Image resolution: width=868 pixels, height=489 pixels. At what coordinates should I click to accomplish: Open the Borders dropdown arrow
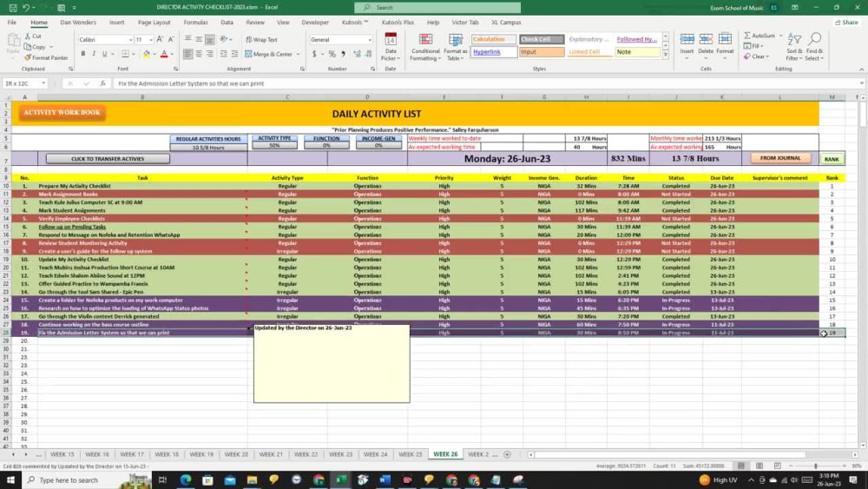coord(134,54)
